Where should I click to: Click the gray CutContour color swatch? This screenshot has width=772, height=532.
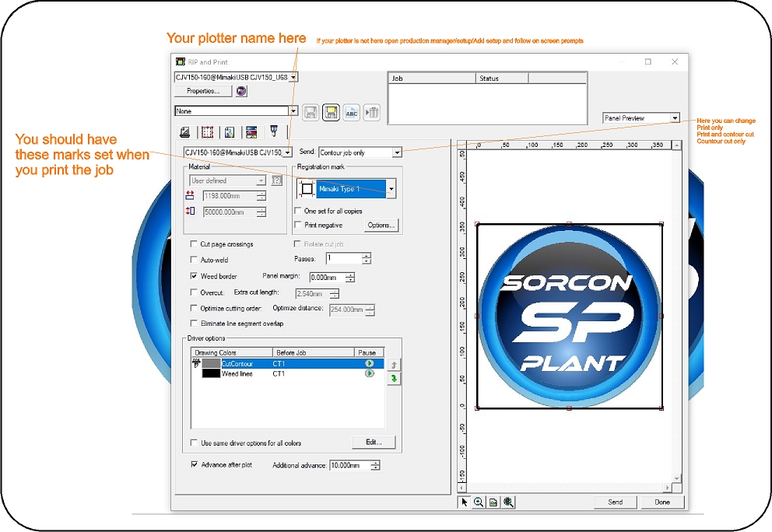(x=211, y=363)
